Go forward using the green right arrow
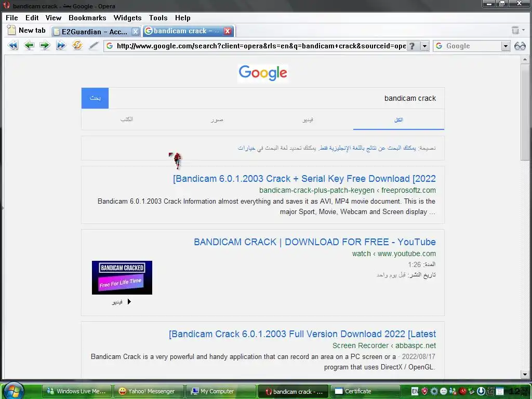 (45, 45)
